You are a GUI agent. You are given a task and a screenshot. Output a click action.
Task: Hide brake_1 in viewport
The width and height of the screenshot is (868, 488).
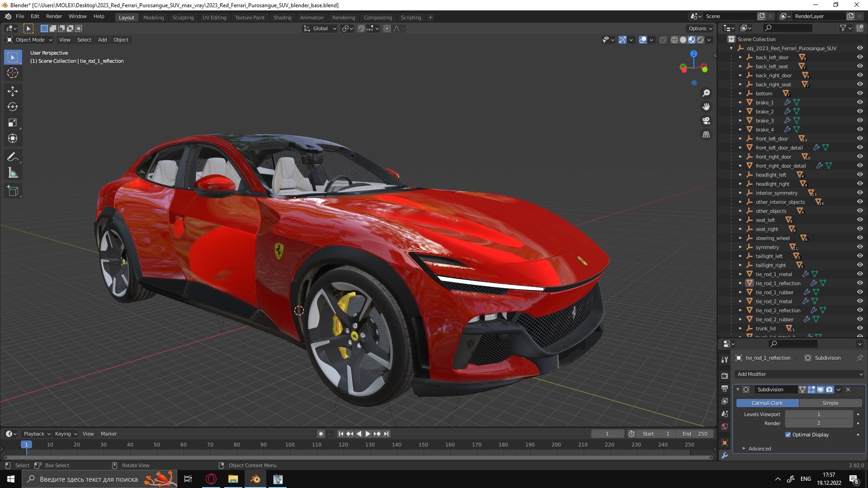[x=860, y=103]
